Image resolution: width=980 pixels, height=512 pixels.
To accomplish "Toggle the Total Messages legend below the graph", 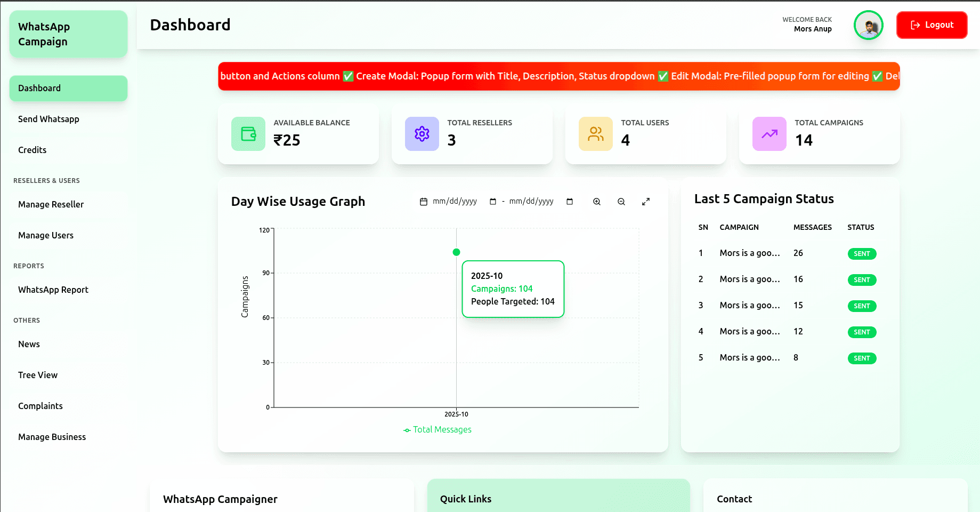I will (437, 429).
